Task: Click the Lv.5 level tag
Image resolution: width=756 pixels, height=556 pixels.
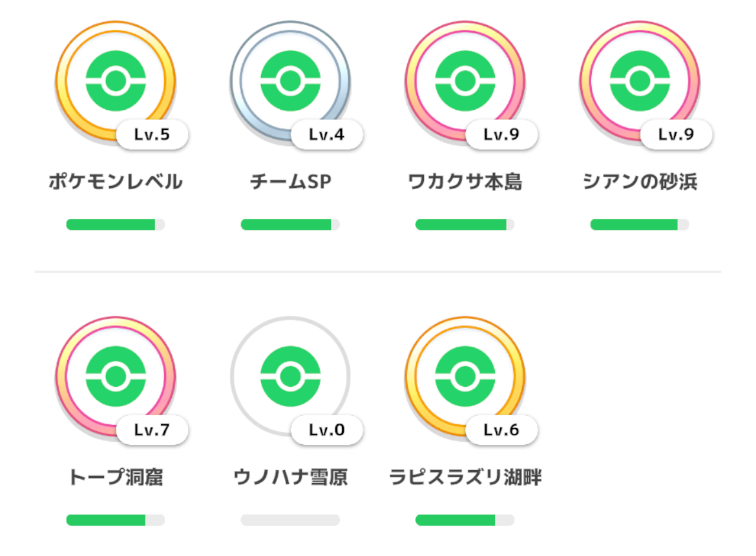Action: (x=152, y=134)
